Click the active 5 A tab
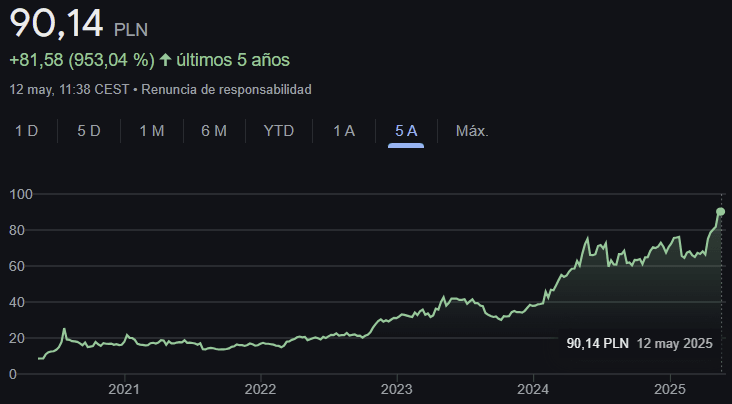Screen dimensions: 732x404 [406, 131]
